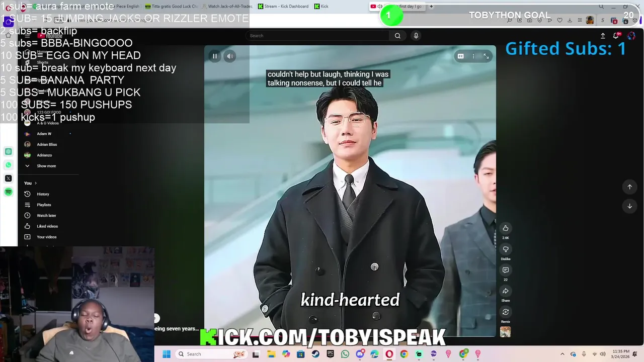Toggle captions on the Short
The image size is (644, 362).
tap(460, 56)
